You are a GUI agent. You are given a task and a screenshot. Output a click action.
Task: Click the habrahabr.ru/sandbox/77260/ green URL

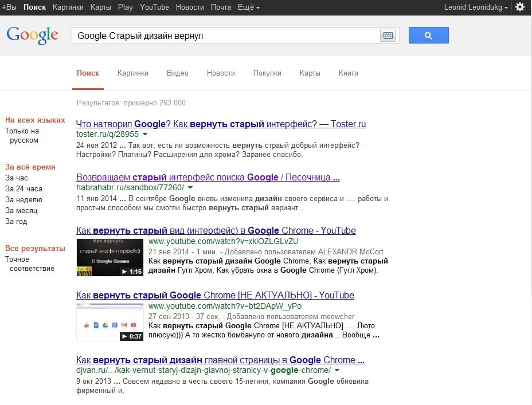coord(130,187)
